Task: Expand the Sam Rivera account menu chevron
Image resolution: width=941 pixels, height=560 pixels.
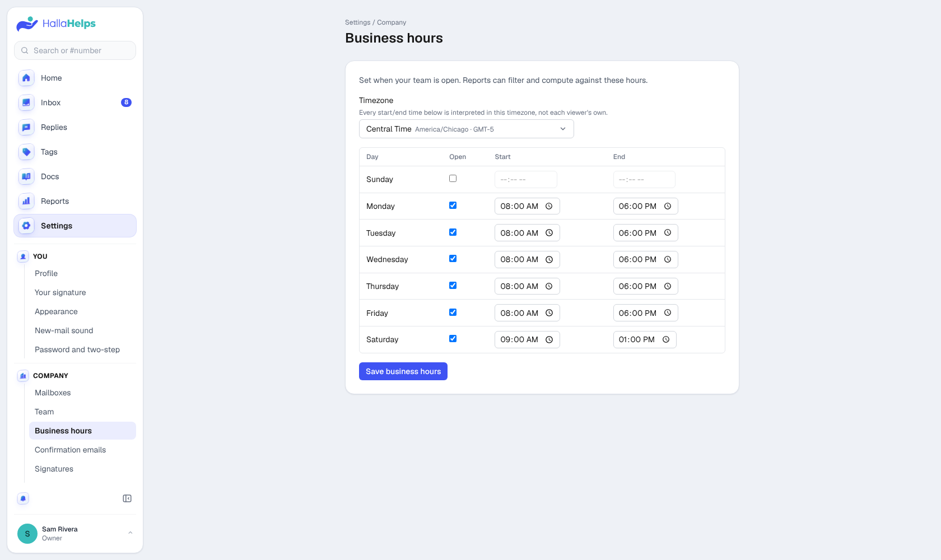Action: pos(131,533)
